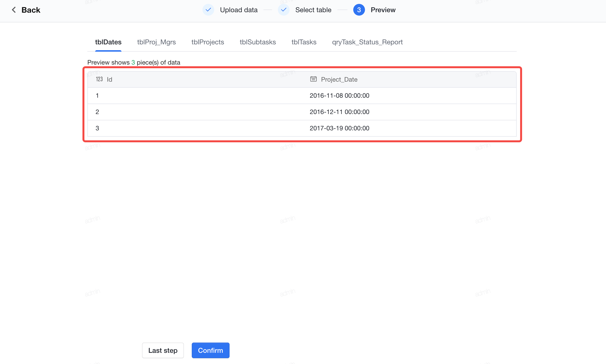This screenshot has height=364, width=606.
Task: Click the Upload data step checkmark icon
Action: 208,10
